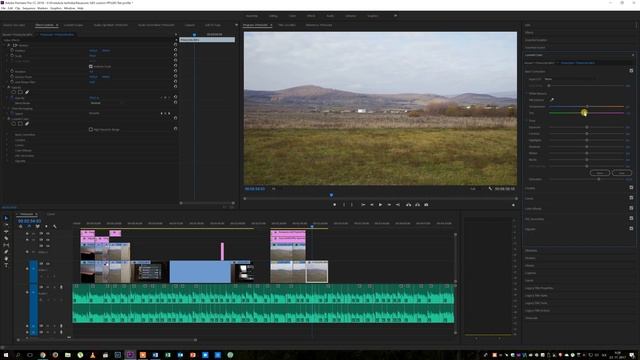Create ellipse mask under Opacity effect
The image size is (640, 360).
(13, 92)
